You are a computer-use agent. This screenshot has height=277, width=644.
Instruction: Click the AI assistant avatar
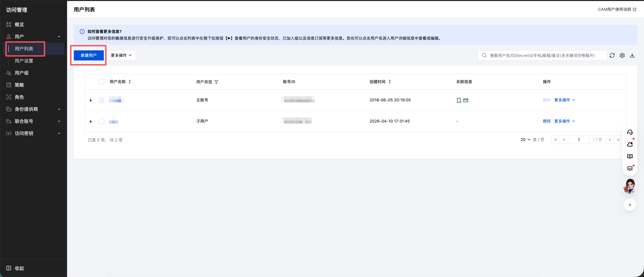(x=630, y=186)
